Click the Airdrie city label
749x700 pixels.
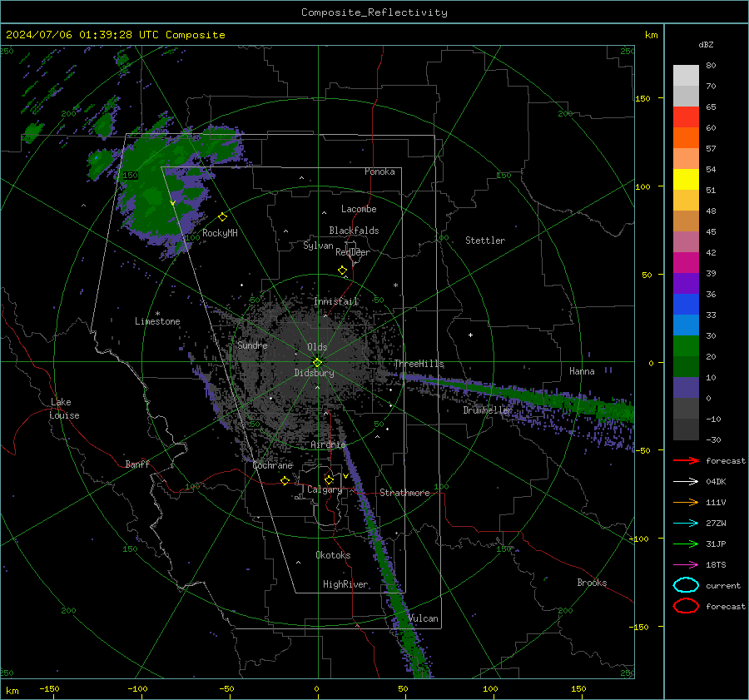328,444
